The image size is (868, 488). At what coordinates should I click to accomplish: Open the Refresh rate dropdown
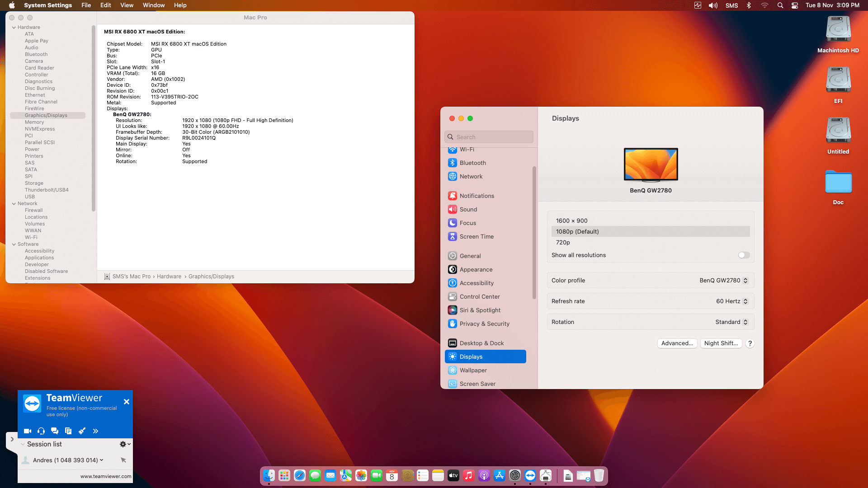tap(732, 301)
